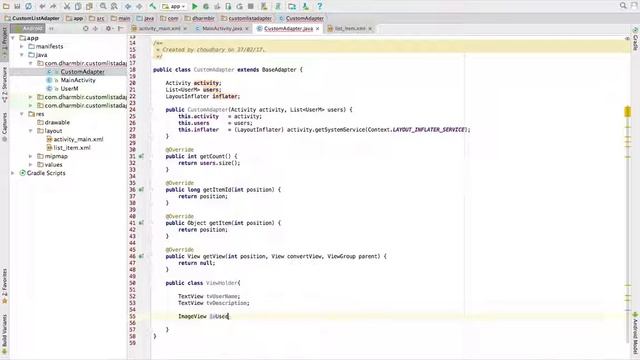Switch to the activity_main.xml editor tab
The width and height of the screenshot is (640, 360).
[x=158, y=29]
